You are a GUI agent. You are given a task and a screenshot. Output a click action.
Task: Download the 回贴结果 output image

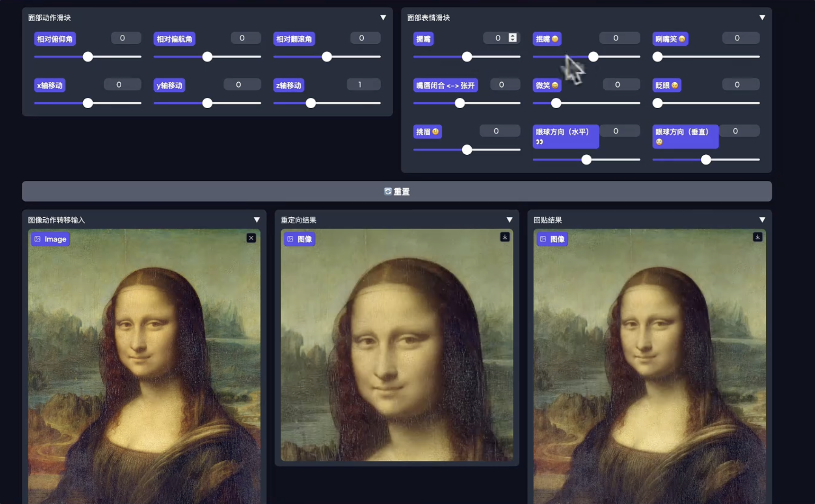757,237
